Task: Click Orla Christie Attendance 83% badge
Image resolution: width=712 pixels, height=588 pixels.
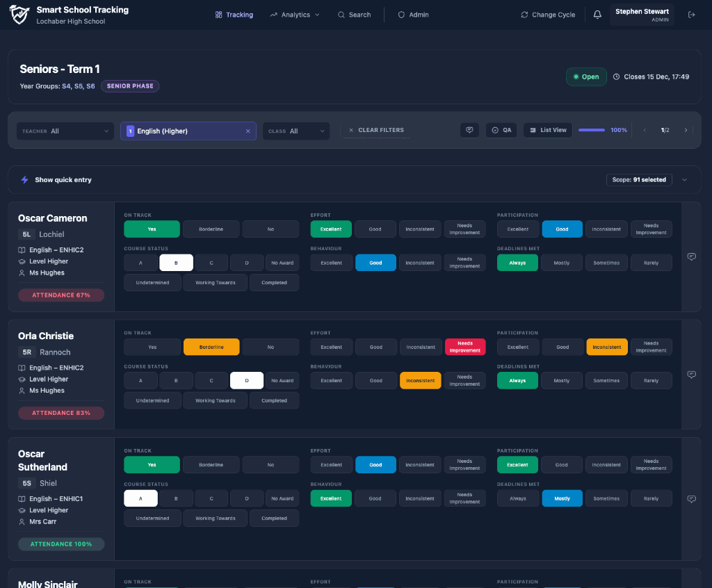Action: click(x=61, y=413)
